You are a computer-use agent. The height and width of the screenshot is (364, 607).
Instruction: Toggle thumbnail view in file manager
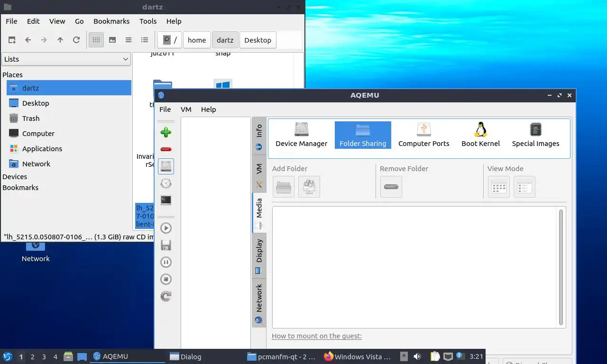(x=112, y=40)
